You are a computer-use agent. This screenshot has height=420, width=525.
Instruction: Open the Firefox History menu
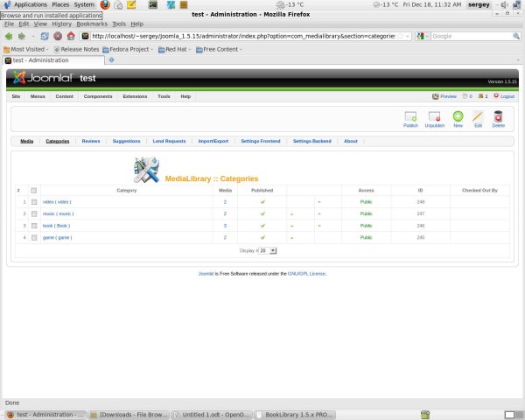[x=61, y=24]
